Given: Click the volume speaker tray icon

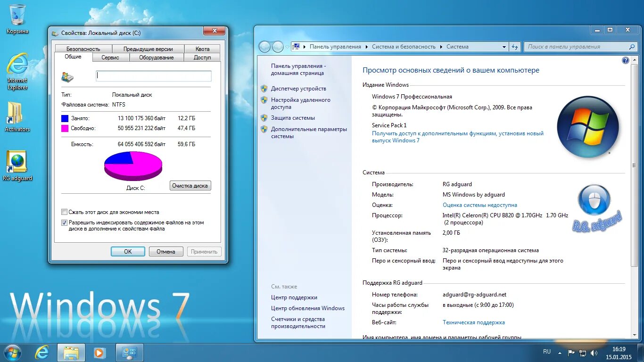Looking at the screenshot, I should click(594, 353).
